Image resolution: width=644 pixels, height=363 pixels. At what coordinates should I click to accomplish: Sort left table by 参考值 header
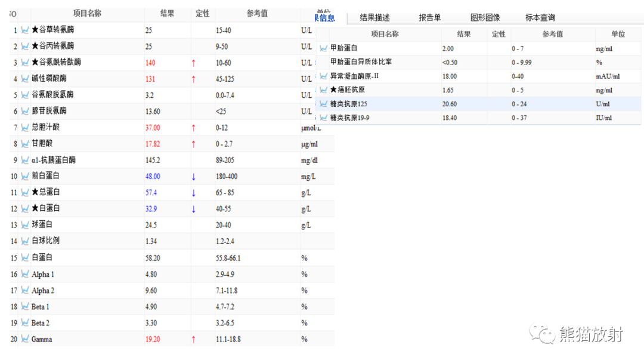(x=257, y=14)
